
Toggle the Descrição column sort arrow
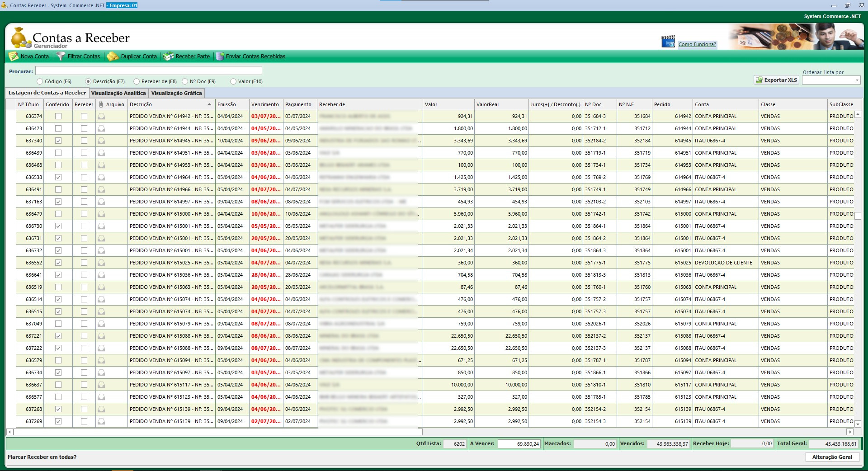click(209, 104)
